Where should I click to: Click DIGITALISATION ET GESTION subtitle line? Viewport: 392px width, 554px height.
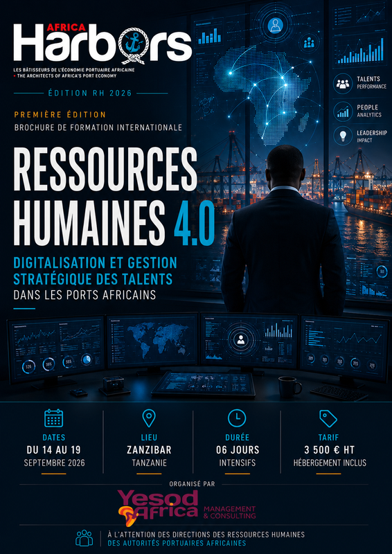click(x=95, y=263)
